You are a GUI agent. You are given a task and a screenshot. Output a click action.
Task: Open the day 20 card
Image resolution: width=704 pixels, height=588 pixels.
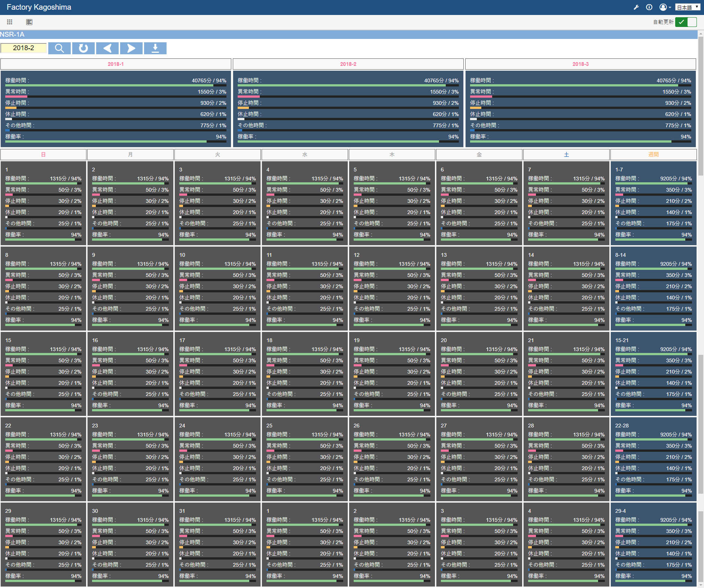[x=479, y=374]
